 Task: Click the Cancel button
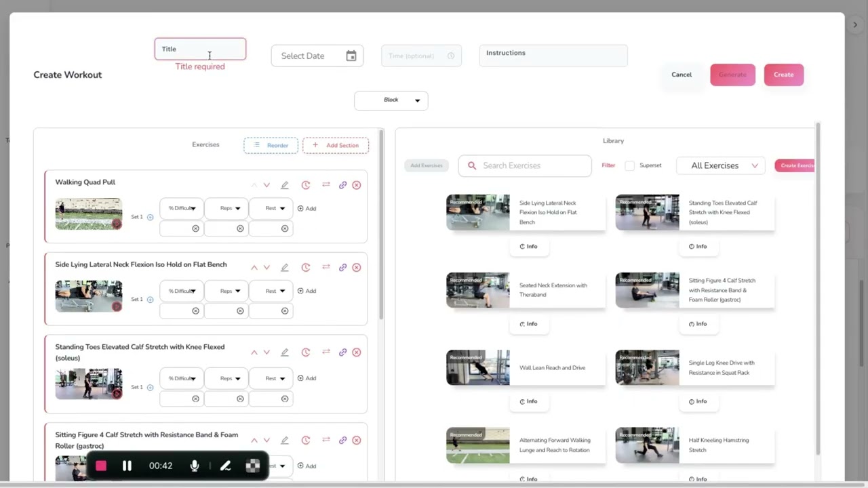(x=682, y=75)
